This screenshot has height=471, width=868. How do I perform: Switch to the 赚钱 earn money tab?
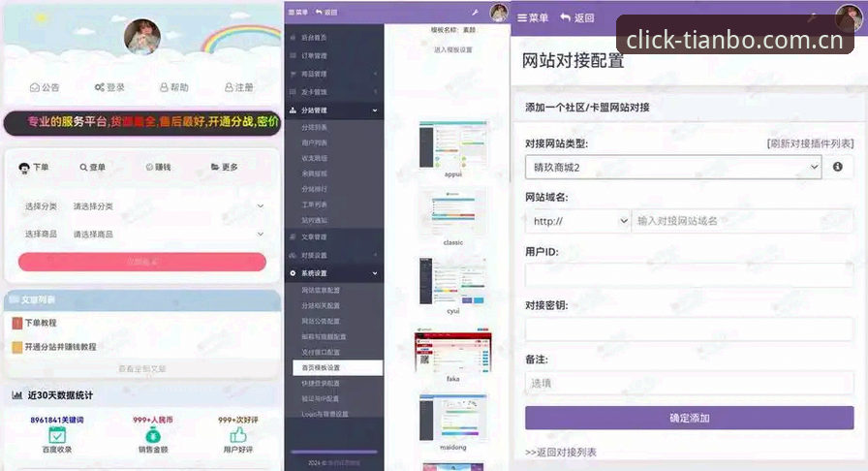pos(158,168)
